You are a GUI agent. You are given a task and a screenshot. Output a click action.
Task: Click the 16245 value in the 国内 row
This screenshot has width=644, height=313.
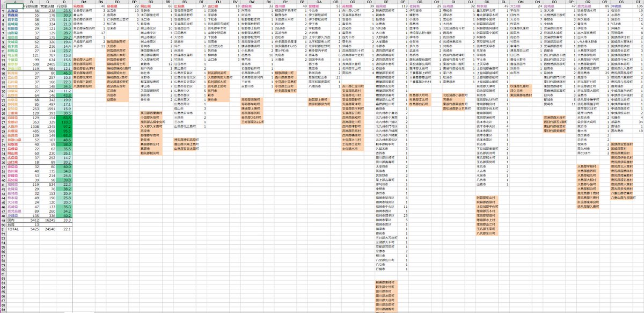tap(48, 220)
